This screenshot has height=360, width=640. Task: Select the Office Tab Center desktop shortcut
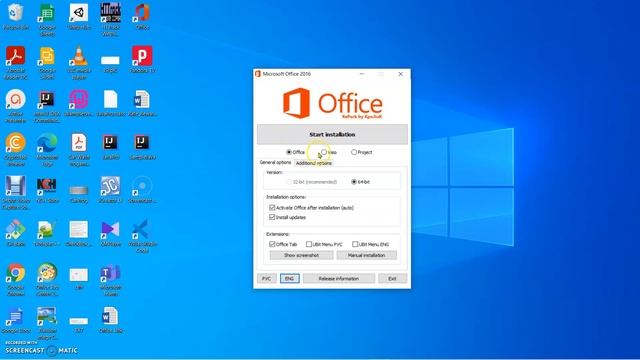click(47, 279)
